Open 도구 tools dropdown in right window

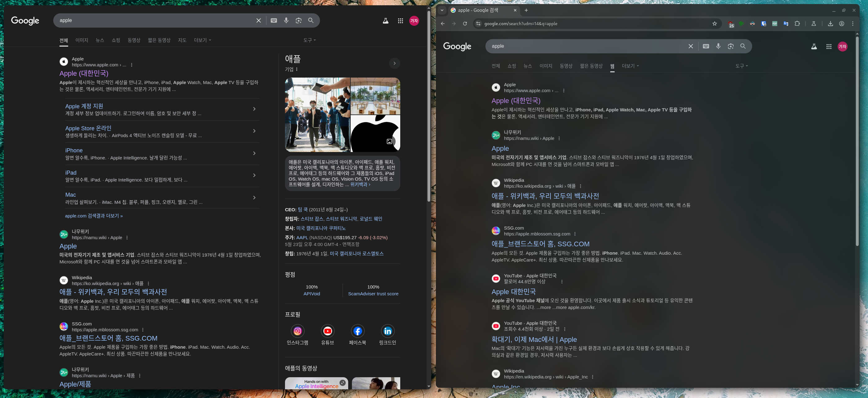tap(742, 66)
